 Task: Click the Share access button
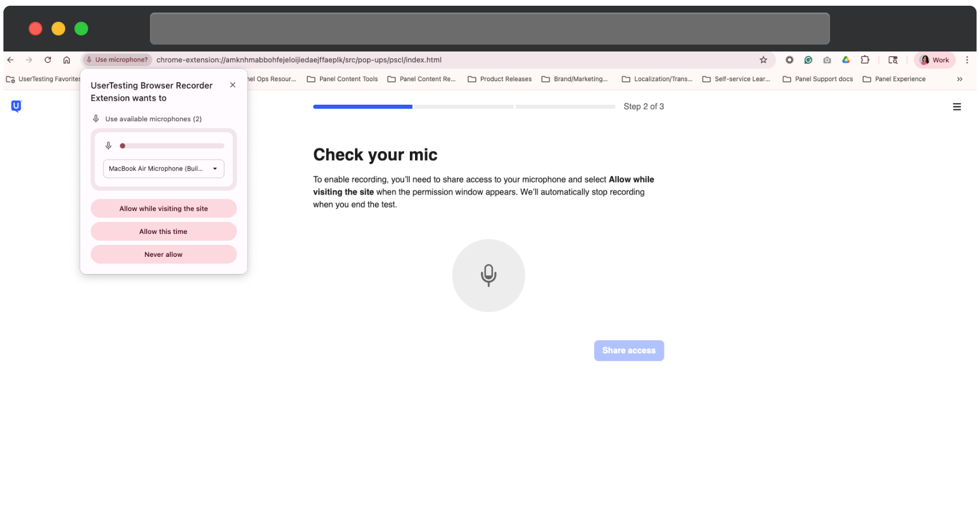[629, 351]
